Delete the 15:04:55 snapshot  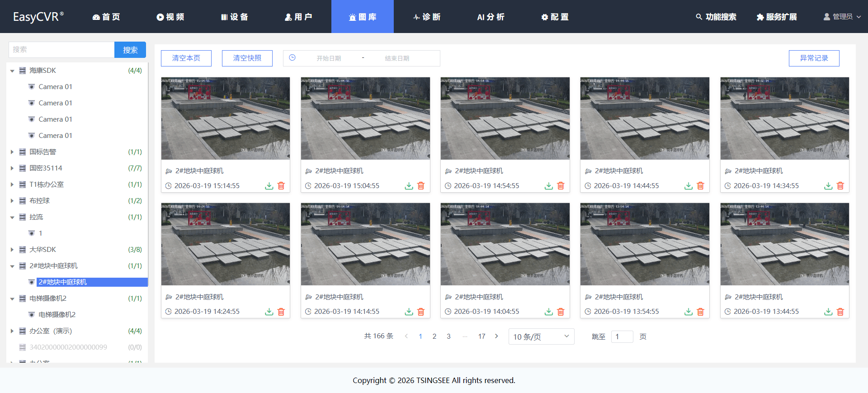[421, 186]
